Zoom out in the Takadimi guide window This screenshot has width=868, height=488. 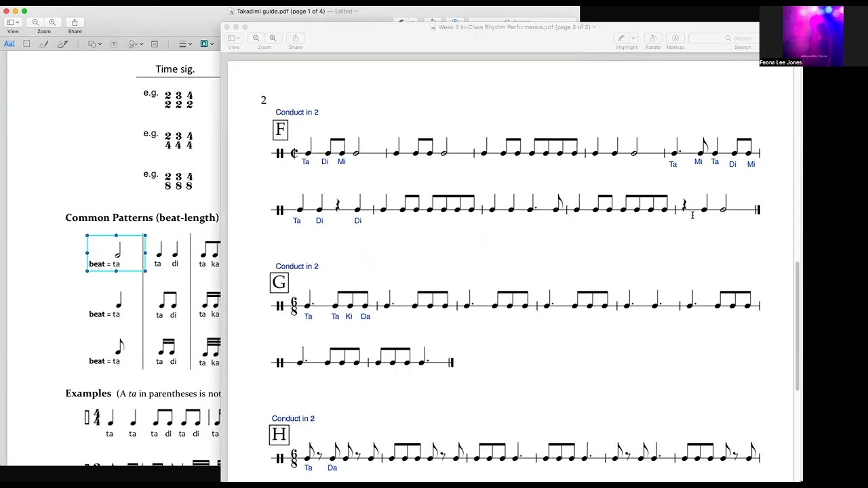coord(36,22)
